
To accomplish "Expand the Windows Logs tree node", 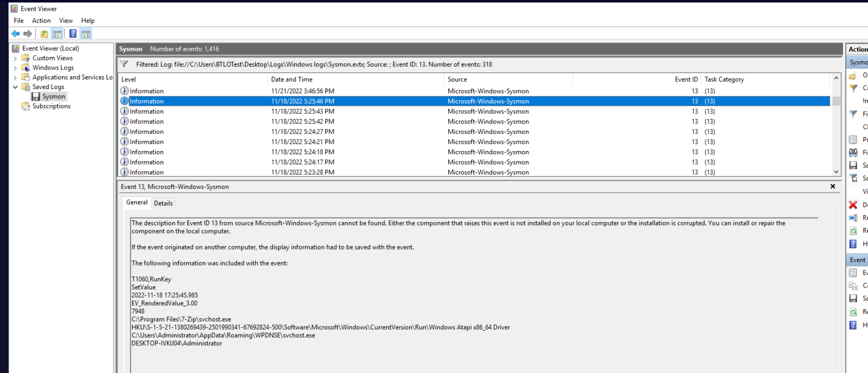I will [15, 68].
